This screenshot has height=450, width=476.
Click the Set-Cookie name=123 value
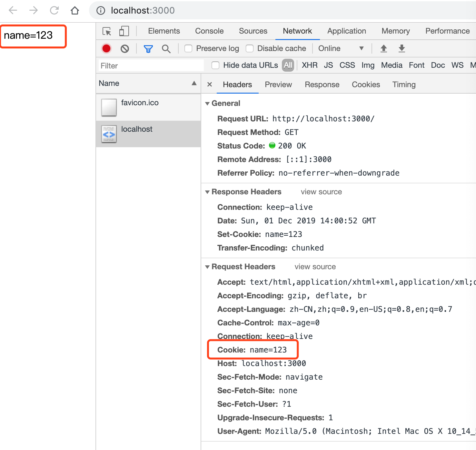[x=284, y=234]
